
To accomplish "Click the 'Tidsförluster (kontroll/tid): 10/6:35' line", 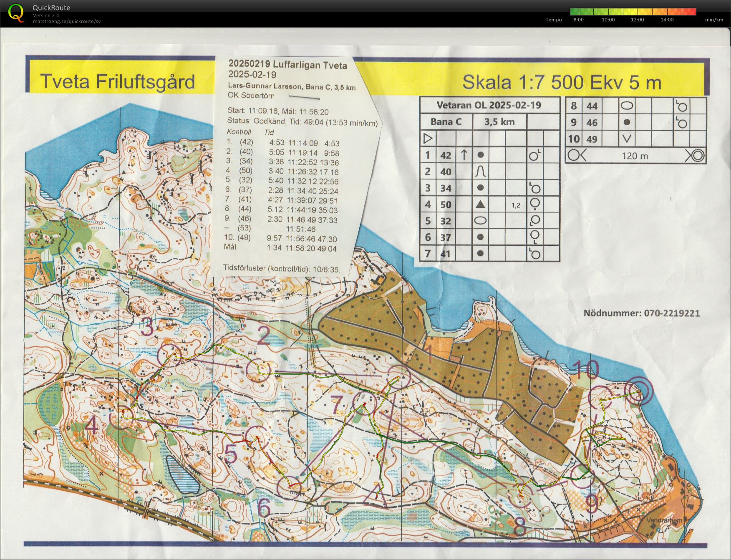I will (x=281, y=269).
